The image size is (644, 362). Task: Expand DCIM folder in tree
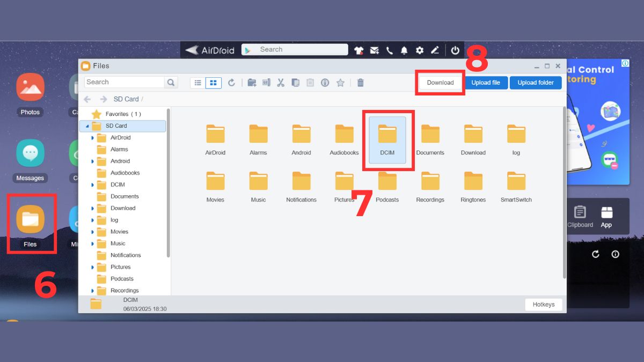coord(92,185)
